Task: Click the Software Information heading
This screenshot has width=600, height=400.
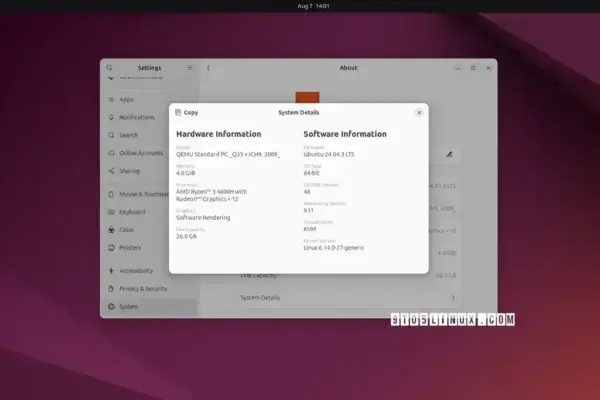Action: click(x=345, y=134)
